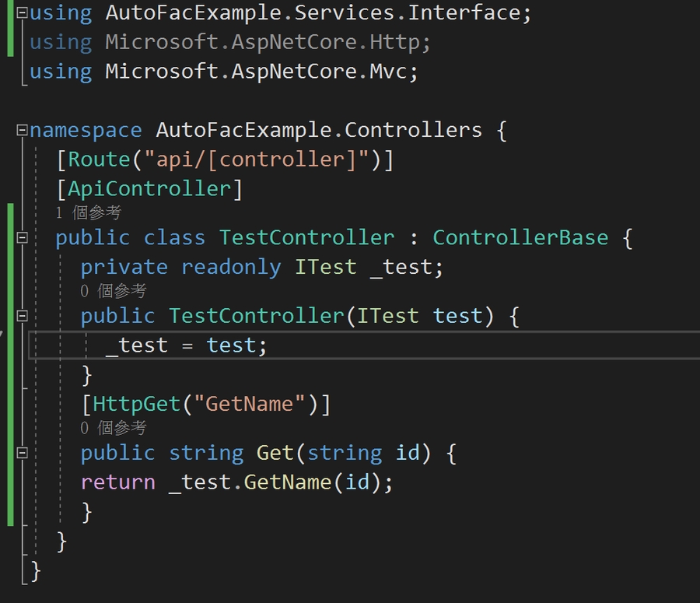Screen dimensions: 700x603
Task: Collapse the Get method body
Action: (22, 453)
